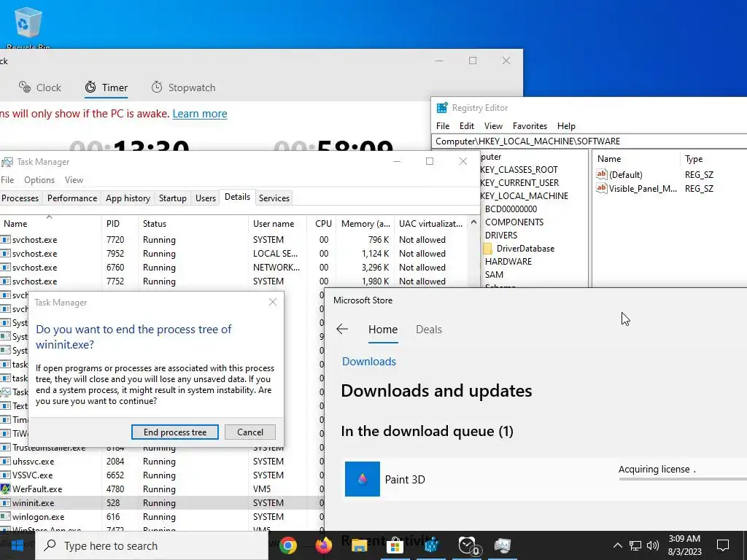Click the Registry Editor address path field
This screenshot has height=560, width=747.
(589, 141)
